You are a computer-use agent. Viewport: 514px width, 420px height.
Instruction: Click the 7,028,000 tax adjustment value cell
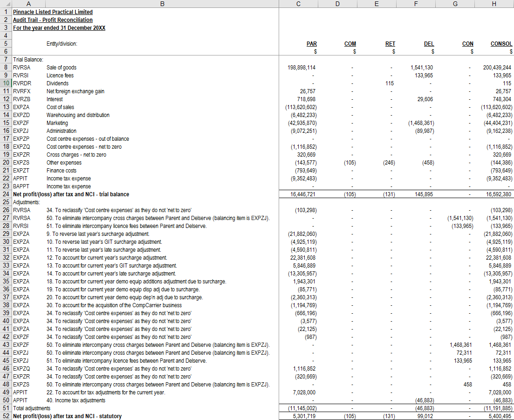(298, 392)
